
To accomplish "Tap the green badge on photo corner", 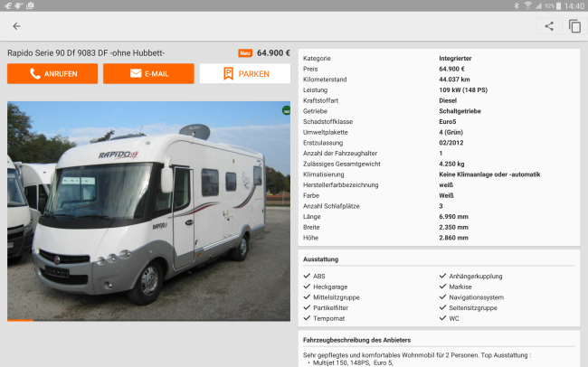I will tap(286, 110).
